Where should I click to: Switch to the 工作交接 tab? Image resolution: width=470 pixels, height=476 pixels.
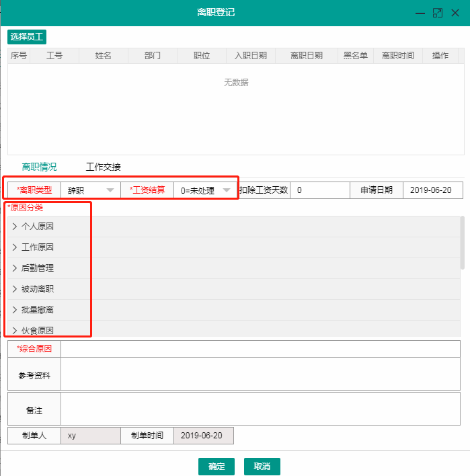[103, 167]
